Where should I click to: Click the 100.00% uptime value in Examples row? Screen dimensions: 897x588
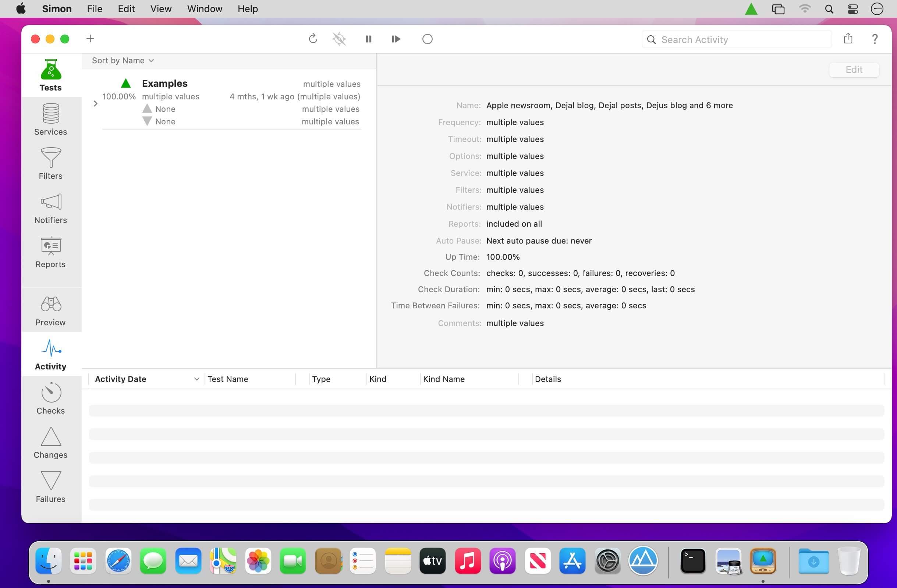[119, 96]
